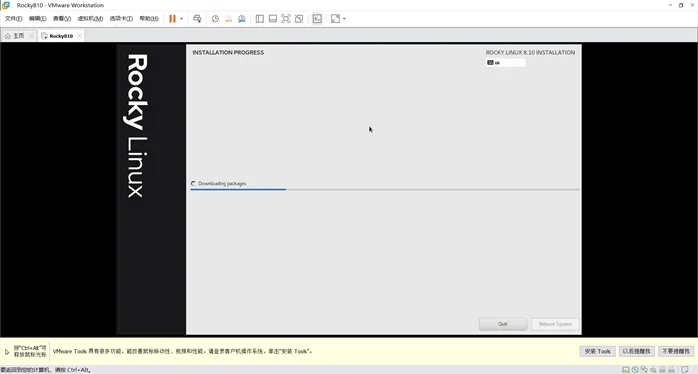The height and width of the screenshot is (374, 698).
Task: Click the VMware Workstation title bar app icon
Action: [x=6, y=5]
